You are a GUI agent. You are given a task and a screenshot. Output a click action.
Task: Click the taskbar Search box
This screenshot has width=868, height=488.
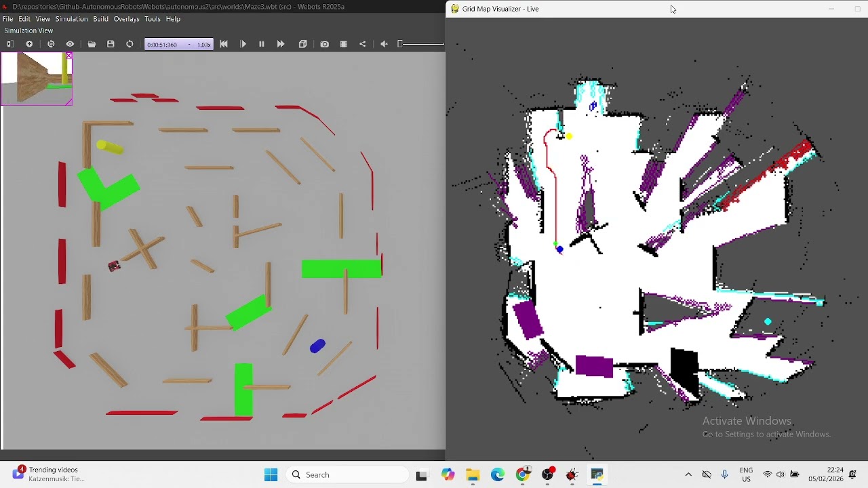(347, 474)
